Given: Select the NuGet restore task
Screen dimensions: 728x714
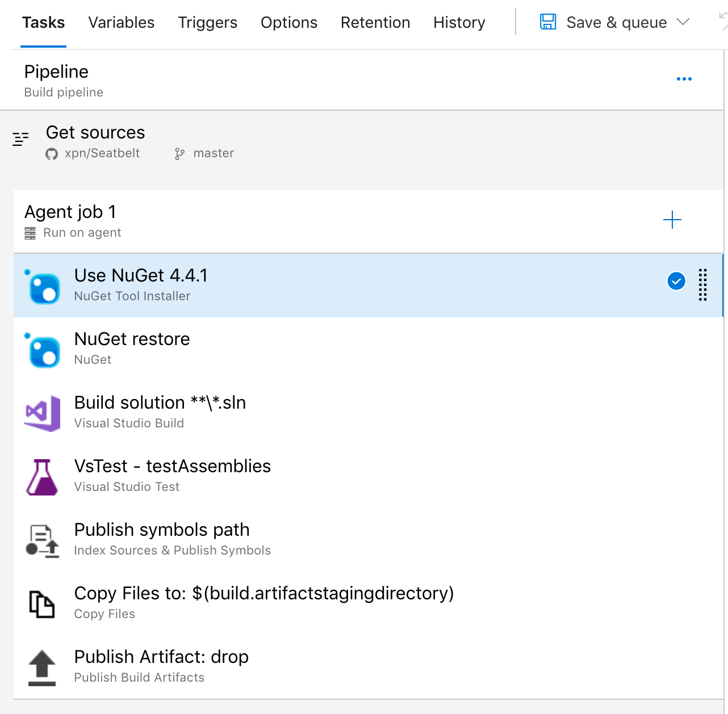Looking at the screenshot, I should point(368,348).
